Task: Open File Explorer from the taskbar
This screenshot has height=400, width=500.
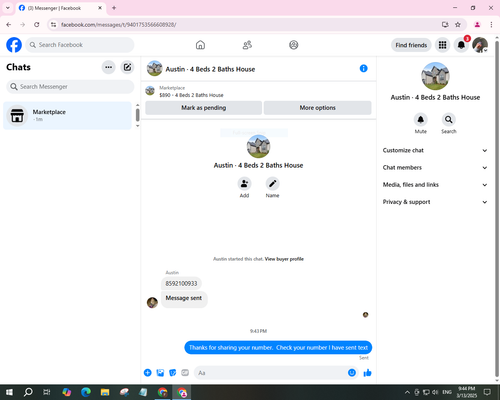Action: 105,392
